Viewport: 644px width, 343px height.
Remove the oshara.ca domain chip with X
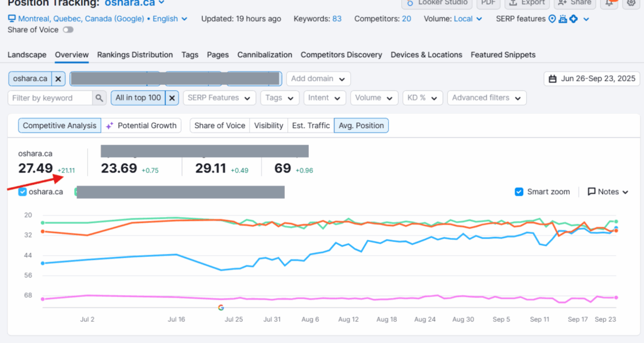coord(58,79)
